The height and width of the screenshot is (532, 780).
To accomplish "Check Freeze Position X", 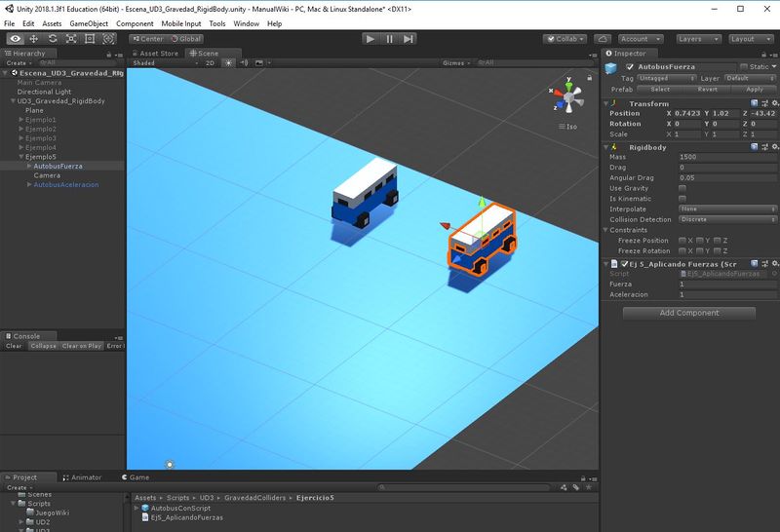I will tap(682, 241).
